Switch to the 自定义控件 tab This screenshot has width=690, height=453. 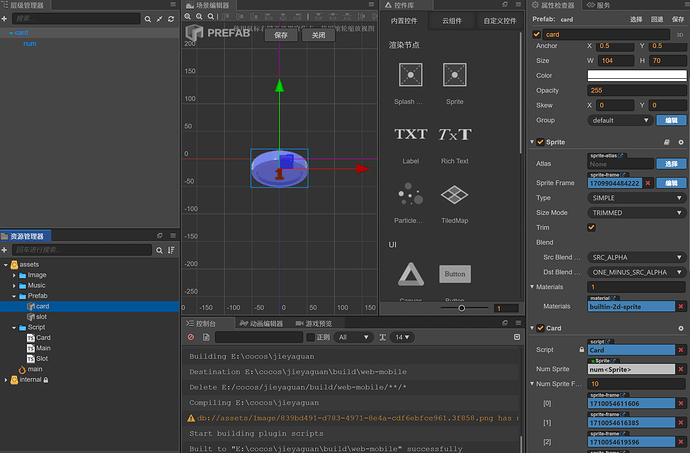(x=499, y=21)
